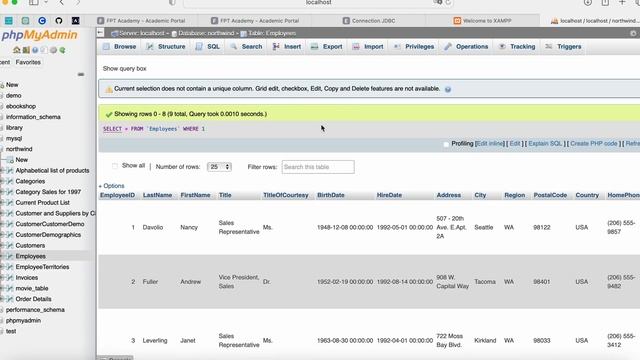640x360 pixels.
Task: Open the GitHub favorites bar shortcut
Action: [x=59, y=20]
